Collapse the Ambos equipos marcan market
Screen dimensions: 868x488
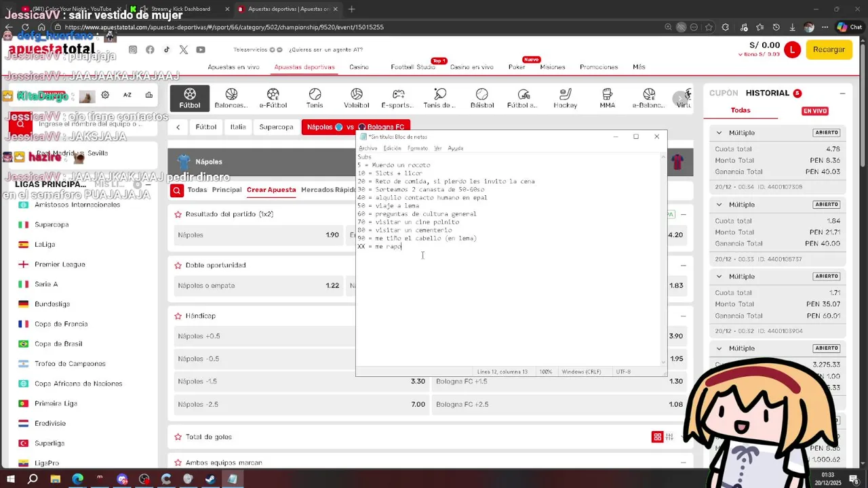point(683,463)
